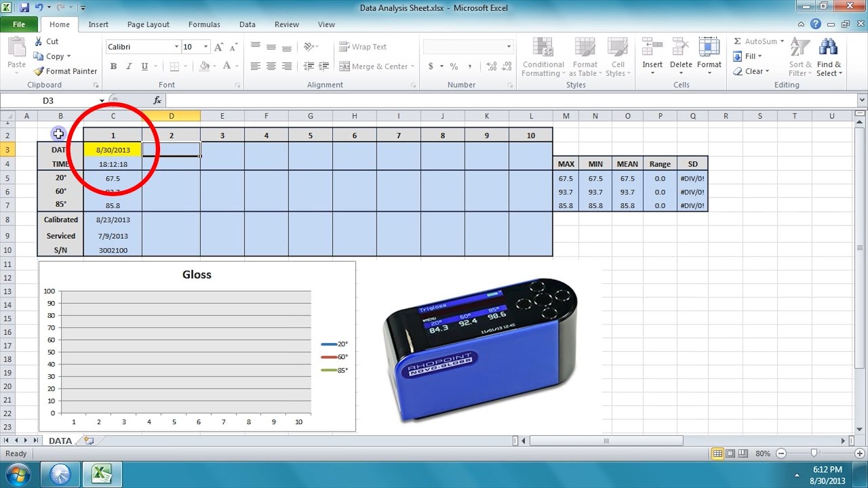Open the number format dropdown
Viewport: 868px width, 488px height.
coord(509,47)
